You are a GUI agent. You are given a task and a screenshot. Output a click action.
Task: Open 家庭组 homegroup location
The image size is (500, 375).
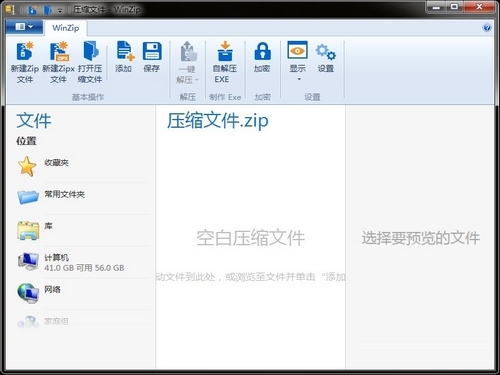pyautogui.click(x=83, y=322)
